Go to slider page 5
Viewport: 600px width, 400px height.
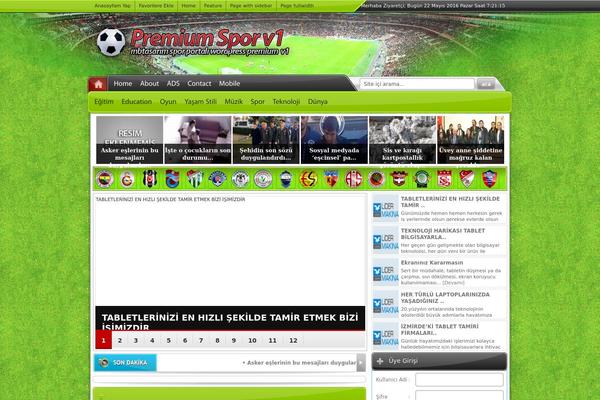[x=168, y=340]
